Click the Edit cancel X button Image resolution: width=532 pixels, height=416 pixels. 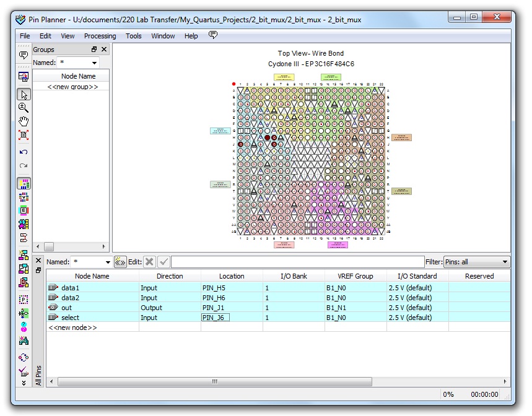[x=149, y=262]
